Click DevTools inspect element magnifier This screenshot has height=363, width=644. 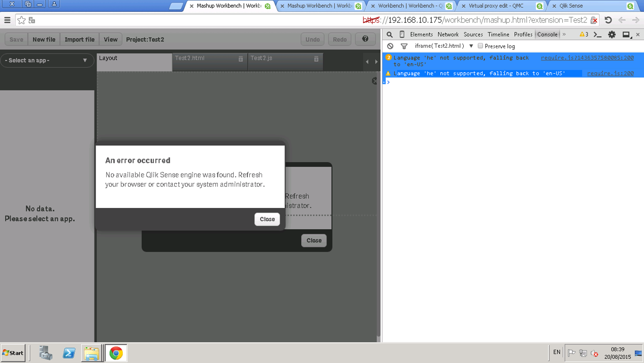coord(390,35)
